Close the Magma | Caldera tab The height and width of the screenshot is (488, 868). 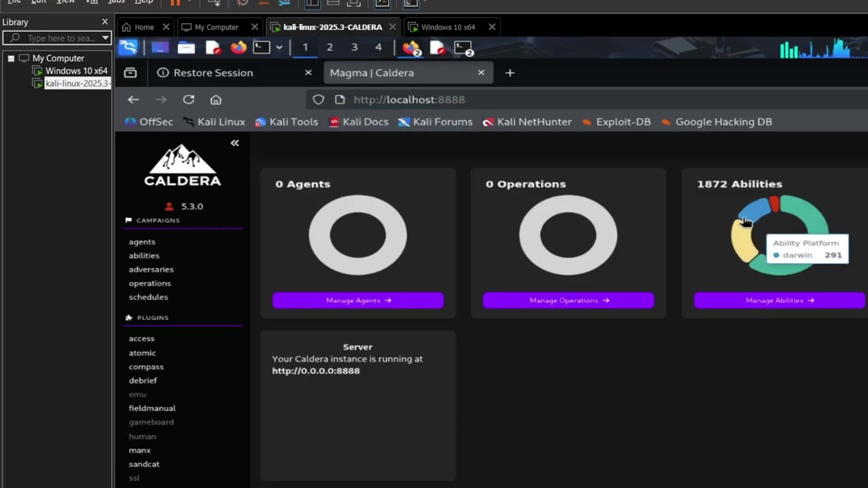(481, 73)
